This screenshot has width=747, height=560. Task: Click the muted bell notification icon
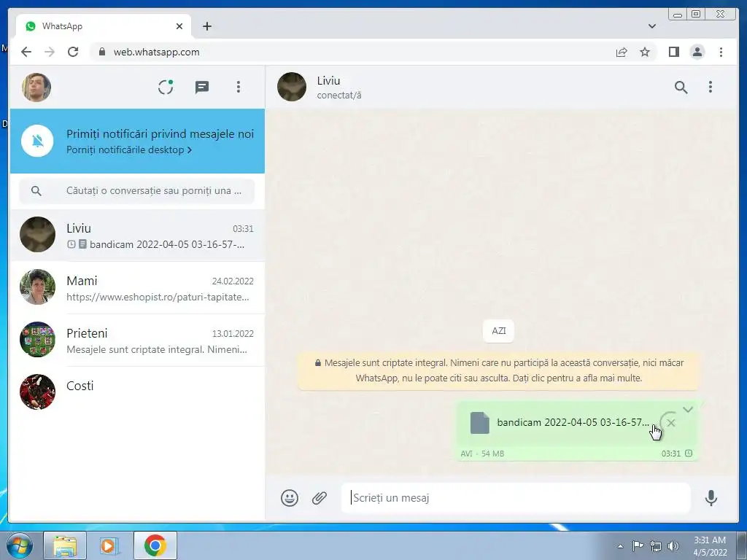click(x=38, y=141)
